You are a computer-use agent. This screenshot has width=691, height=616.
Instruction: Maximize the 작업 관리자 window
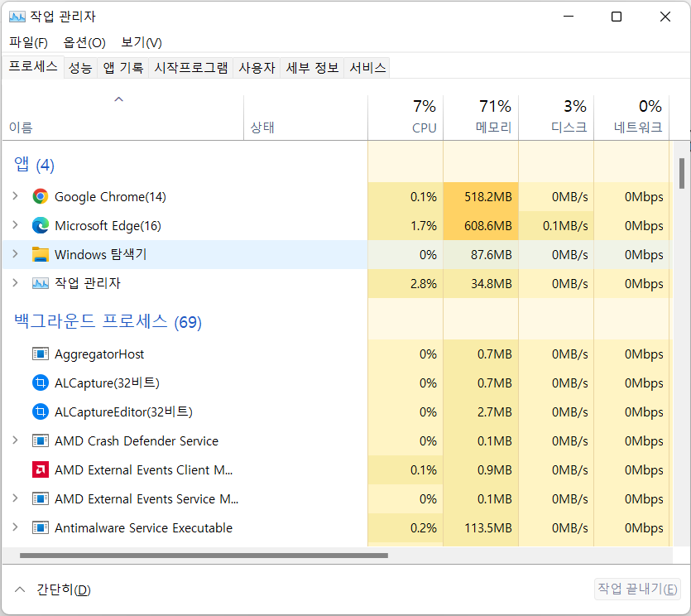tap(617, 17)
